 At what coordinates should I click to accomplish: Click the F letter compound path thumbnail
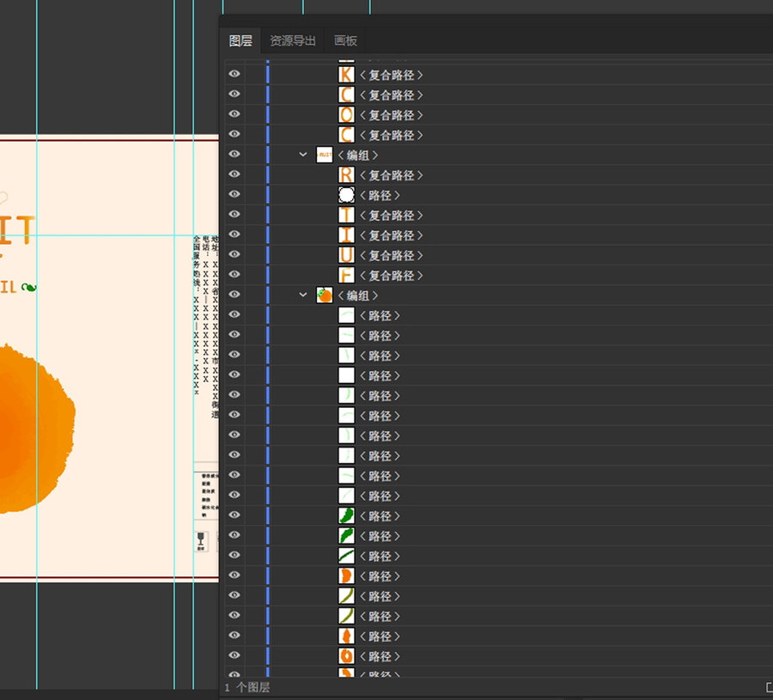pyautogui.click(x=346, y=276)
